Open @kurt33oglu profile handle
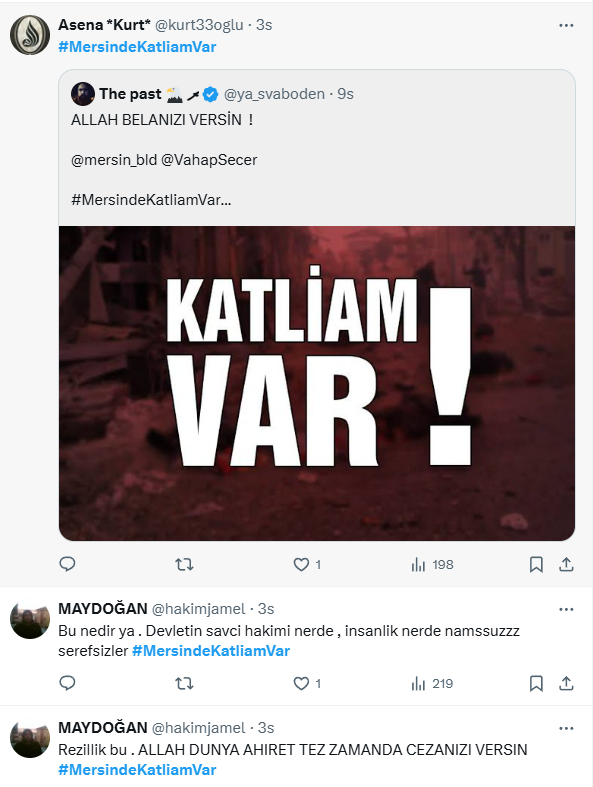593x787 pixels. [x=199, y=25]
